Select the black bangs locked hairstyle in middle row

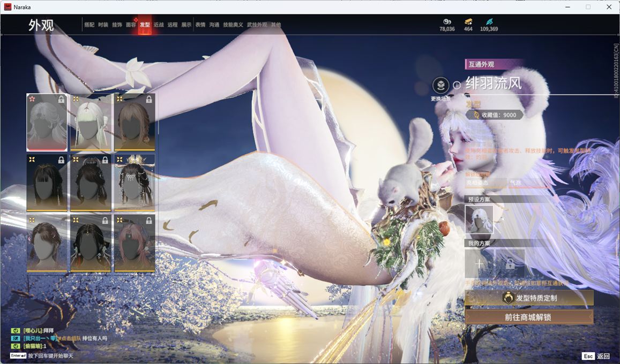[47, 183]
